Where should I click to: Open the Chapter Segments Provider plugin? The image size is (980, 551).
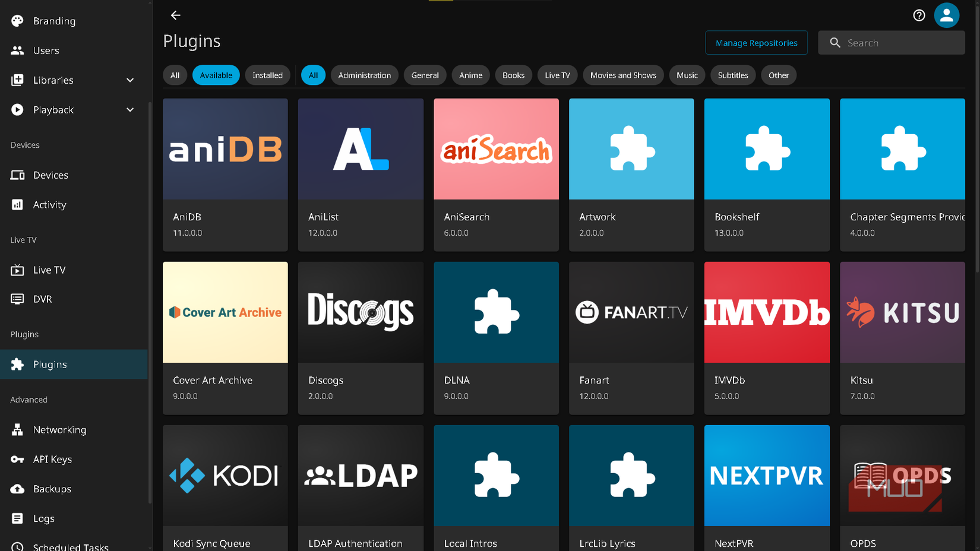903,175
